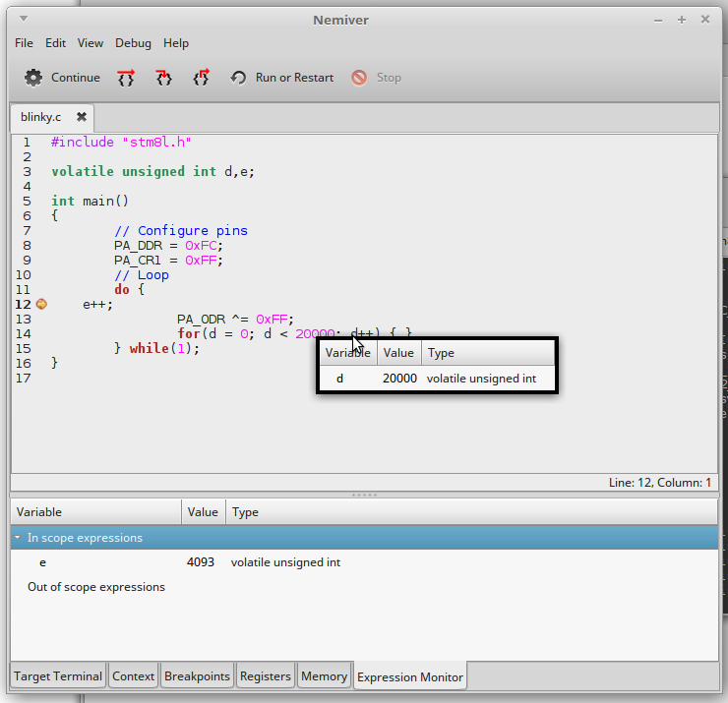This screenshot has height=703, width=728.
Task: Open the Debug menu
Action: tap(133, 43)
